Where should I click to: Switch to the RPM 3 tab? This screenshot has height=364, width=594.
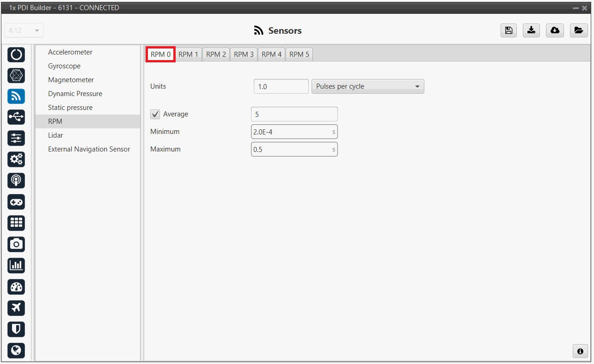point(244,55)
